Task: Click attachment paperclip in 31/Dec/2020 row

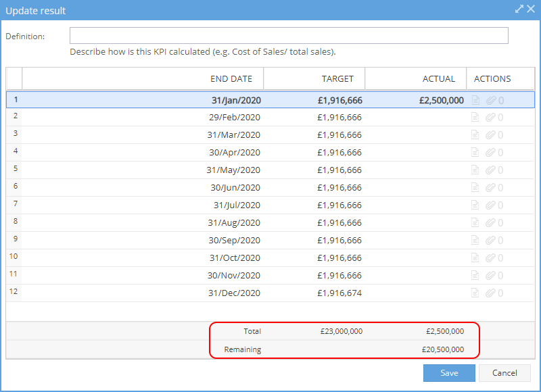Action: pyautogui.click(x=491, y=293)
